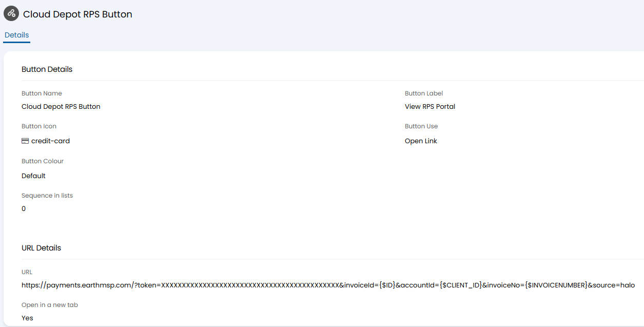The height and width of the screenshot is (327, 644).
Task: Select the Button Name value text
Action: tap(61, 107)
